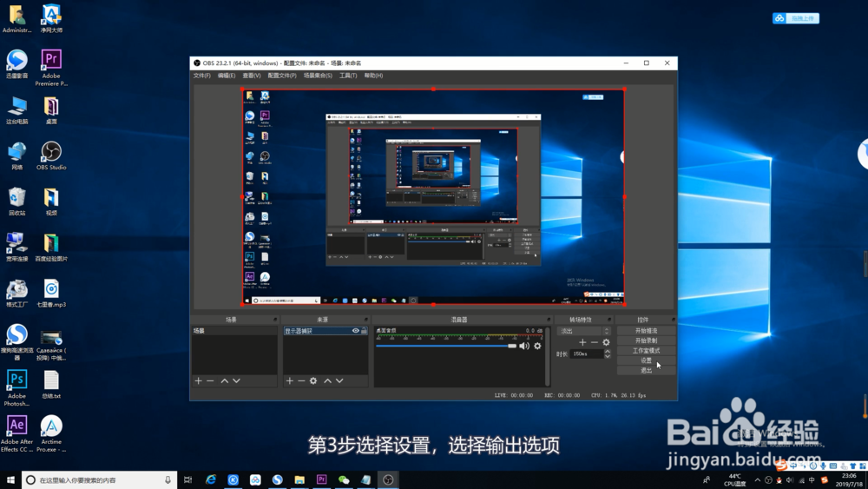Pop out the Controls dock panel

674,320
